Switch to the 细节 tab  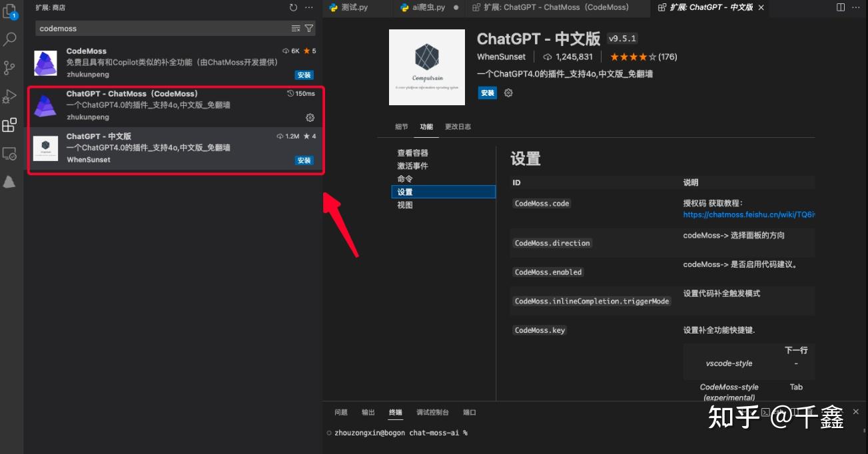pyautogui.click(x=401, y=126)
